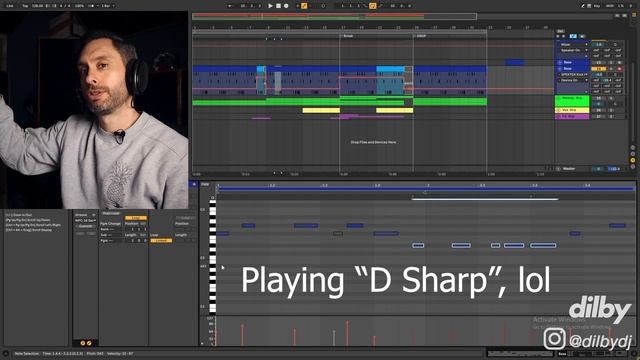This screenshot has height=360, width=640.
Task: Click the pencil icon at the top right
Action: pyautogui.click(x=582, y=6)
